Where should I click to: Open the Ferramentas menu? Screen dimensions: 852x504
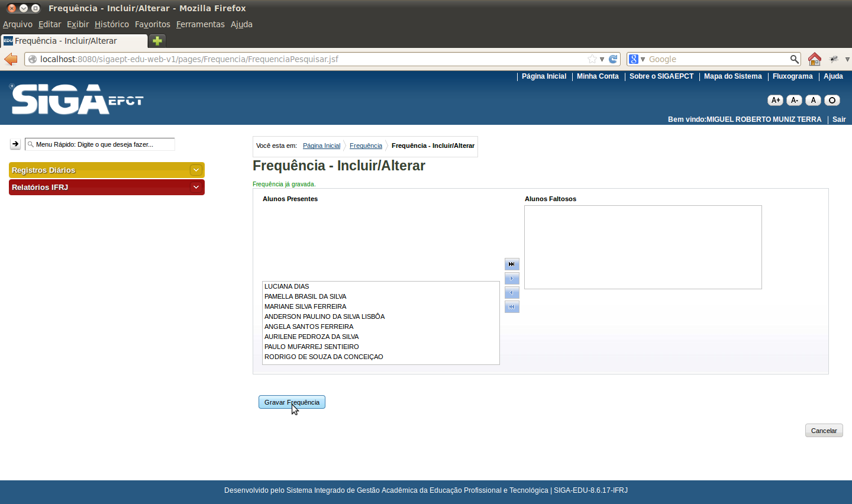[x=200, y=24]
